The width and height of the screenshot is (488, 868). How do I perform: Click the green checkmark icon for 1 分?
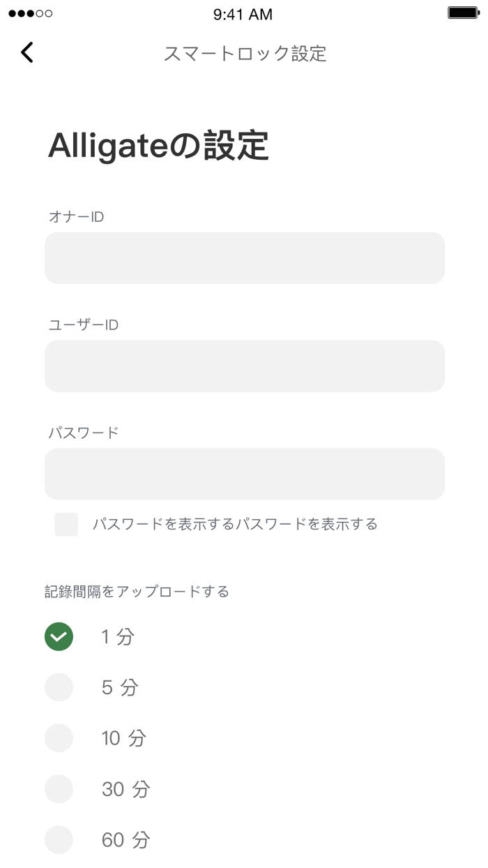[59, 636]
